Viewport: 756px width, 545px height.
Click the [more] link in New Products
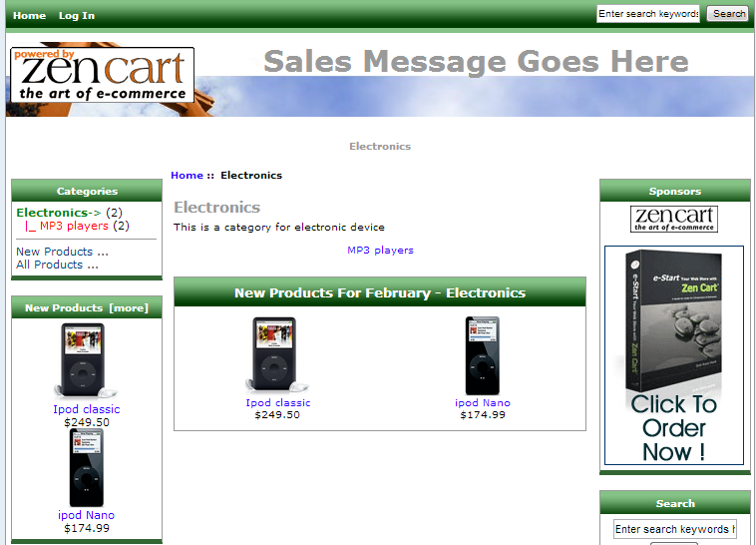point(128,308)
